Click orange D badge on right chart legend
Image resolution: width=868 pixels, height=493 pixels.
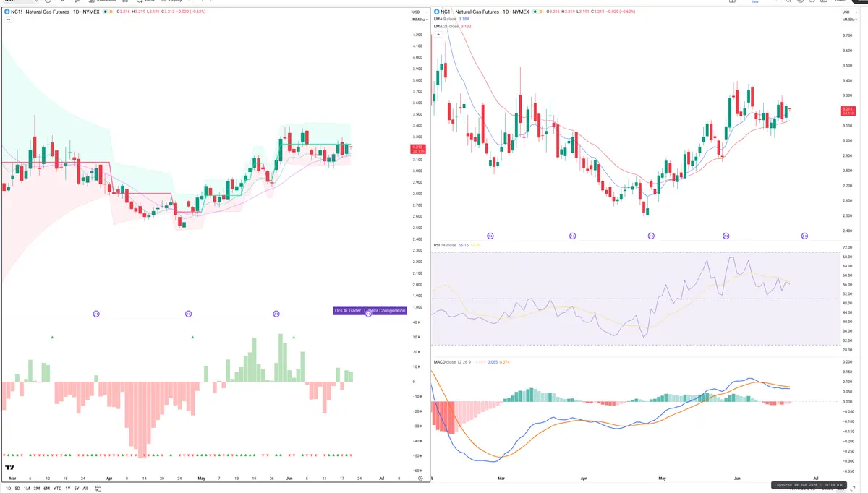[541, 12]
